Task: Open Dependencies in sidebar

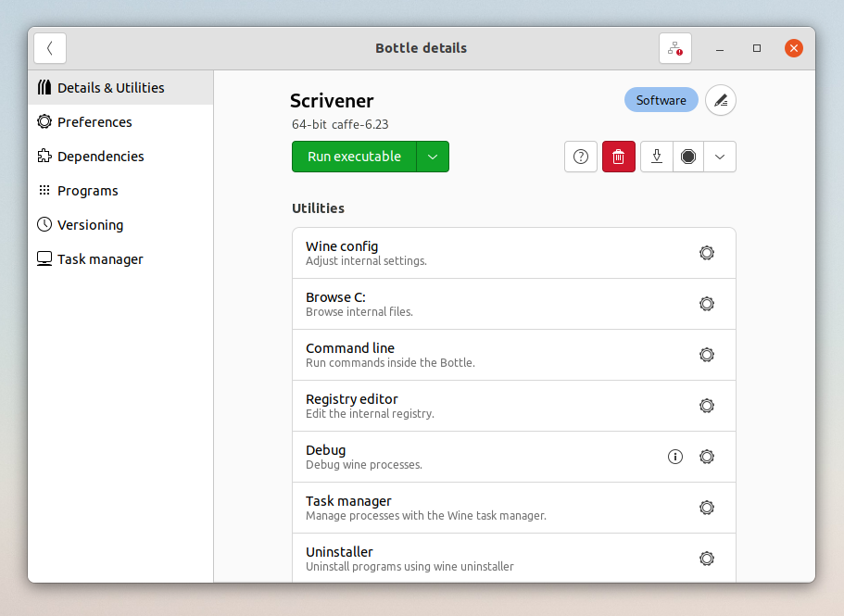Action: coord(120,157)
